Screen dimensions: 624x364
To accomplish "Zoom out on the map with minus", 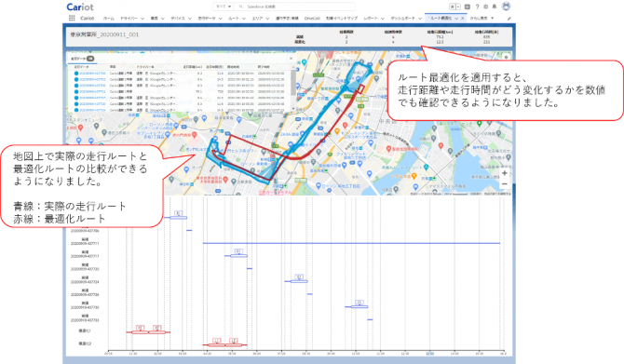I will [x=505, y=183].
